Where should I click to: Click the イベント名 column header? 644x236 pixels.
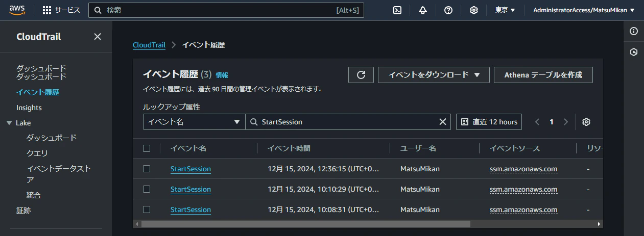[188, 148]
